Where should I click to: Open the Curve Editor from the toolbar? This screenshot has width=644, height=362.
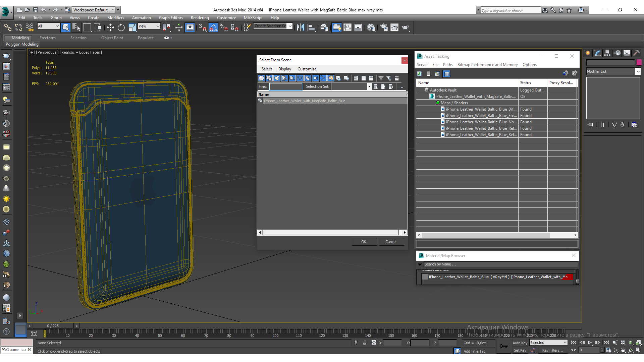[347, 27]
